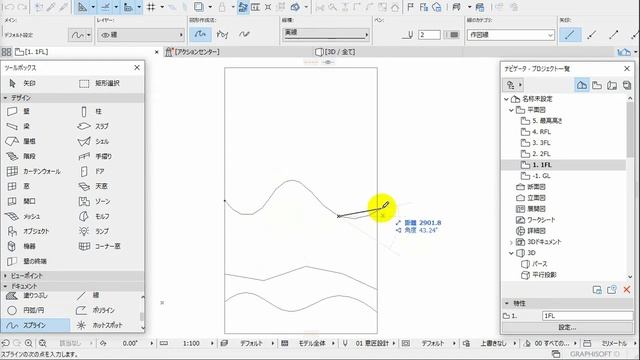Choose freehand spline geometry method

tap(244, 35)
